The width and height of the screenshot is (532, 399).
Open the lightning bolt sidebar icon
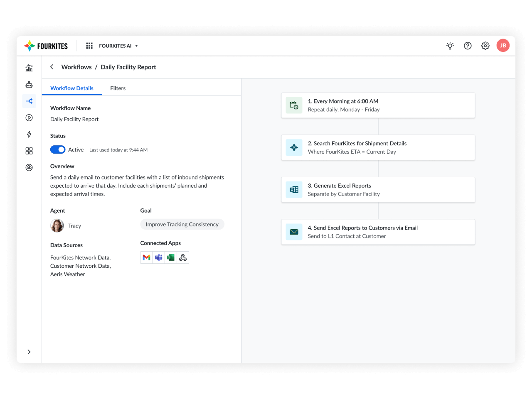[29, 135]
